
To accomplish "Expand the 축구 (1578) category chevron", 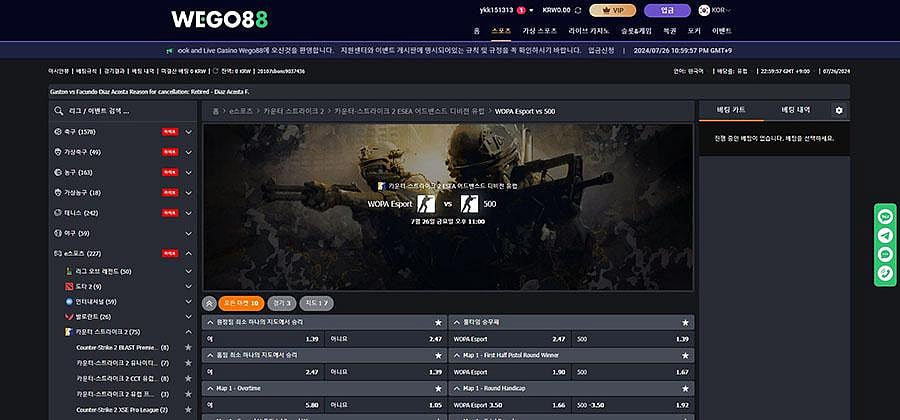I will click(x=188, y=132).
